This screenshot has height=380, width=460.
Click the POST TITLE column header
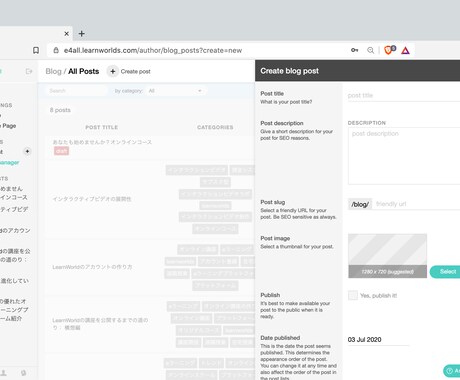tap(101, 127)
